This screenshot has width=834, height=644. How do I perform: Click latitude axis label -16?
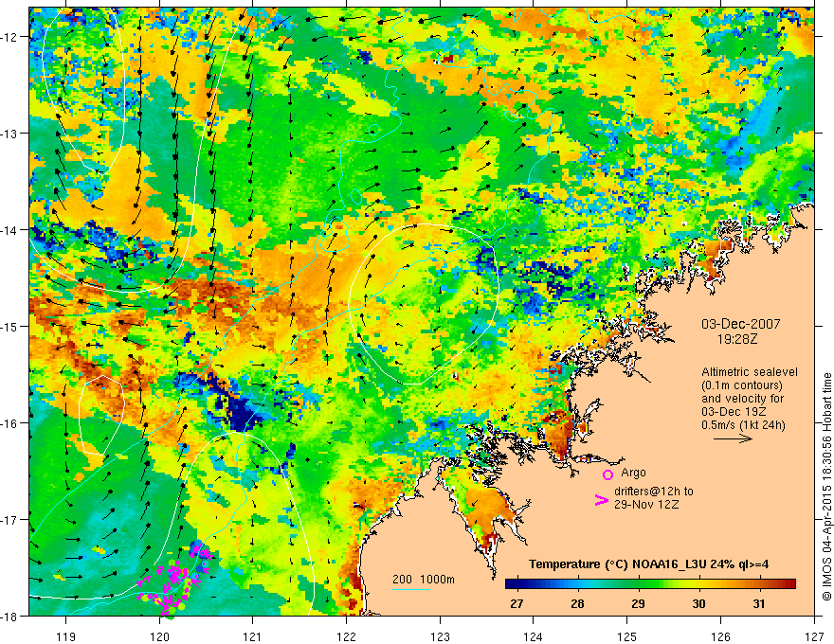point(9,423)
